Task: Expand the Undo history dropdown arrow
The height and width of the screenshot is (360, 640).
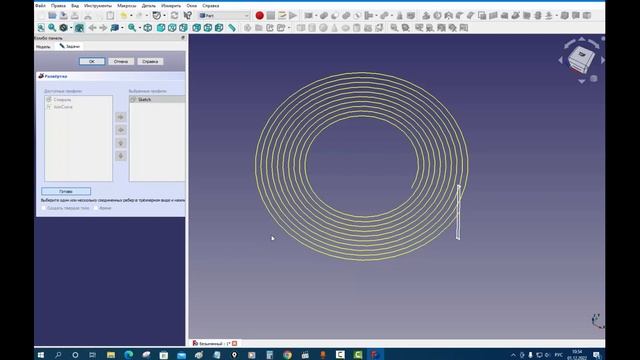Action: [131, 16]
